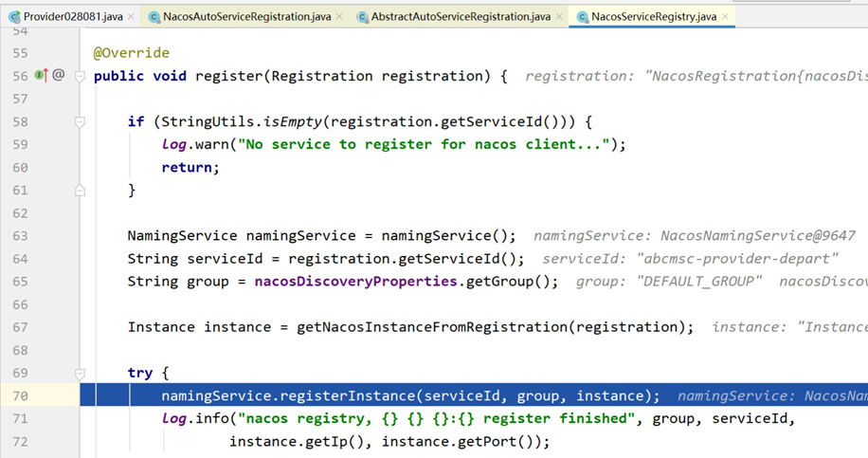
Task: Switch to the AbstractAutoServiceRegistration.java tab
Action: click(x=461, y=17)
